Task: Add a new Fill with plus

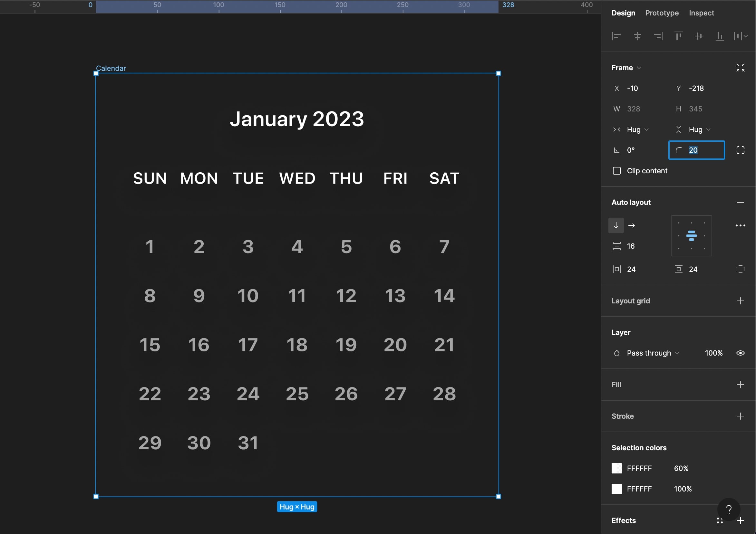Action: pyautogui.click(x=740, y=385)
